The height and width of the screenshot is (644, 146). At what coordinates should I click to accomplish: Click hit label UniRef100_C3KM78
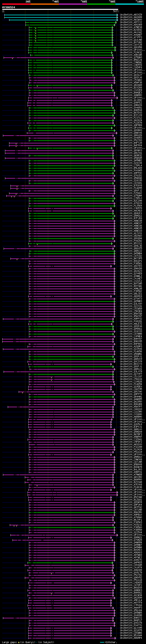point(131,208)
